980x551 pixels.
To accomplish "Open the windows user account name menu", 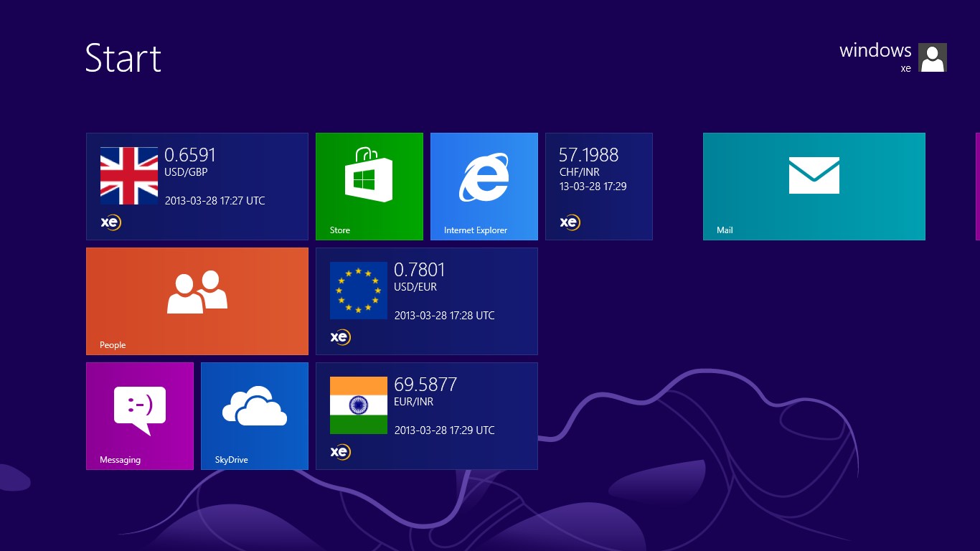I will tap(875, 51).
